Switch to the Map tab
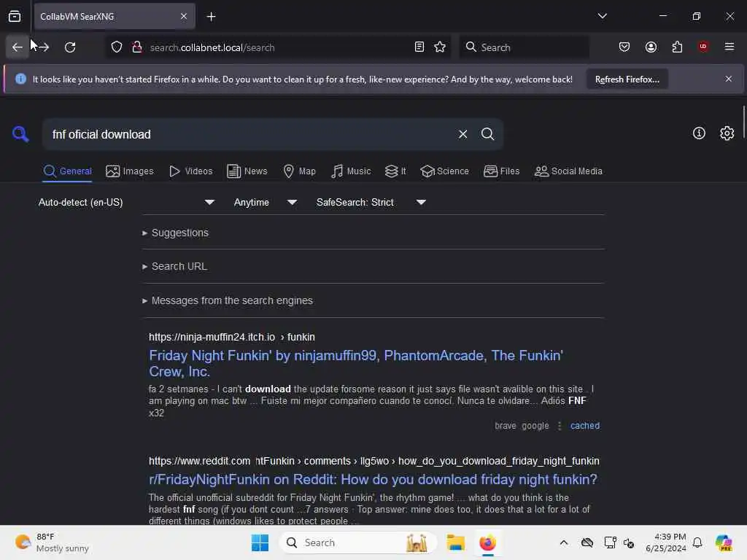This screenshot has height=560, width=747. (x=299, y=171)
